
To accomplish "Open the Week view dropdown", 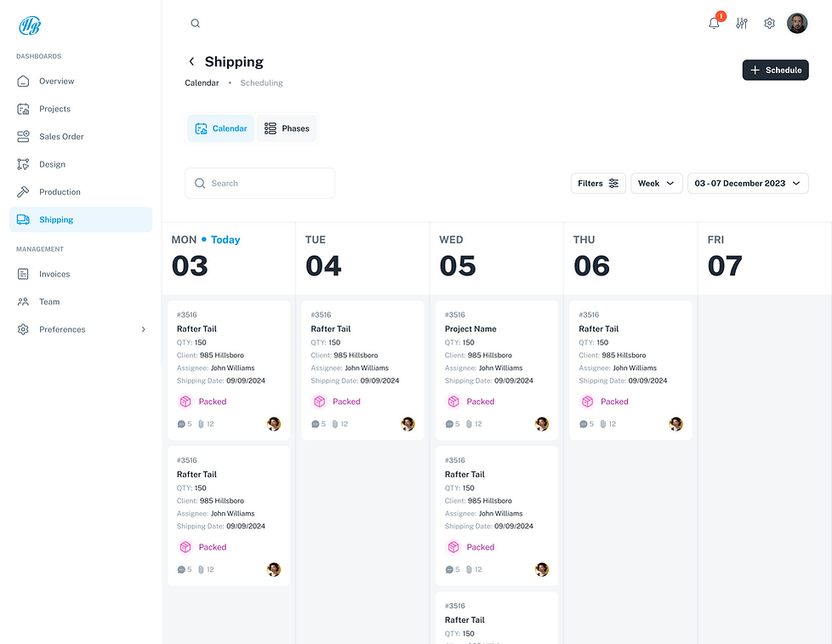I will pyautogui.click(x=657, y=183).
